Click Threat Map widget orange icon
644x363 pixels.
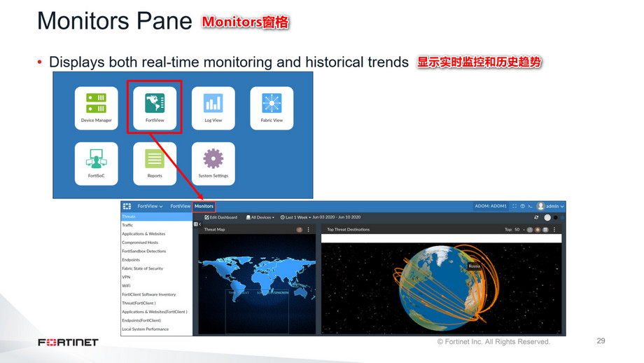[300, 230]
